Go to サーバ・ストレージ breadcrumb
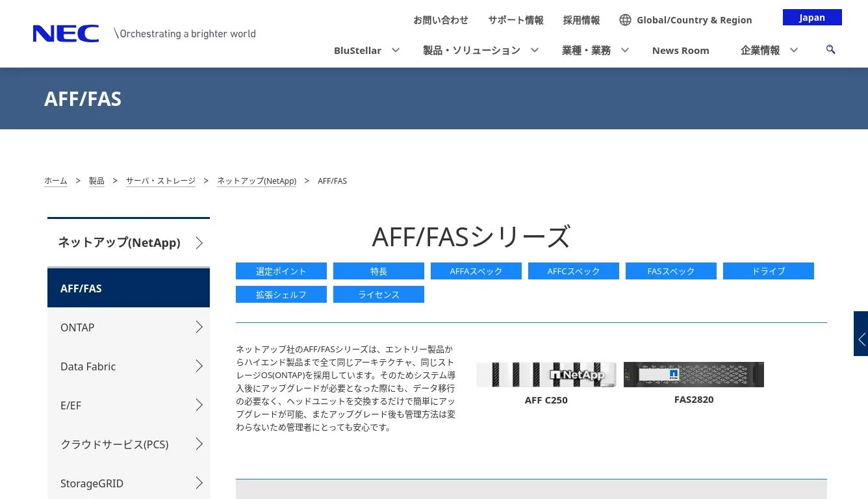This screenshot has width=868, height=499. (160, 181)
